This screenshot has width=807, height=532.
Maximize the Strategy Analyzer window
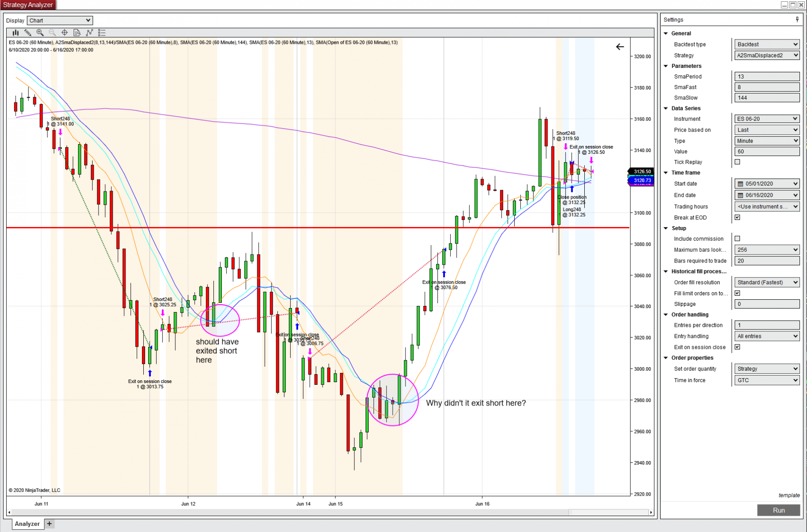pos(793,5)
